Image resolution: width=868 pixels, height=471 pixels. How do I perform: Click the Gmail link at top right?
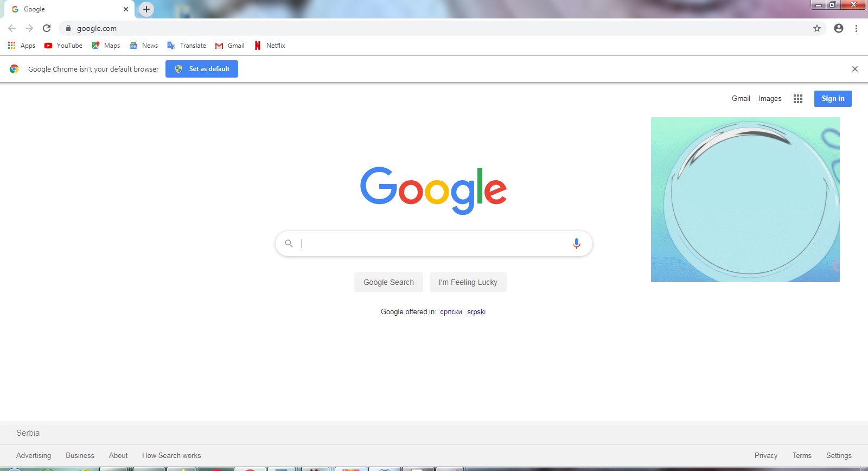741,98
